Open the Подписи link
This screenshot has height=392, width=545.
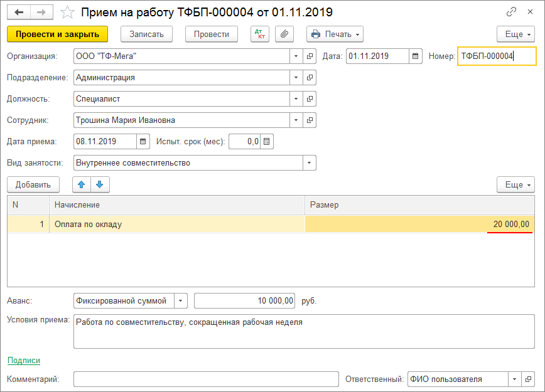point(23,360)
